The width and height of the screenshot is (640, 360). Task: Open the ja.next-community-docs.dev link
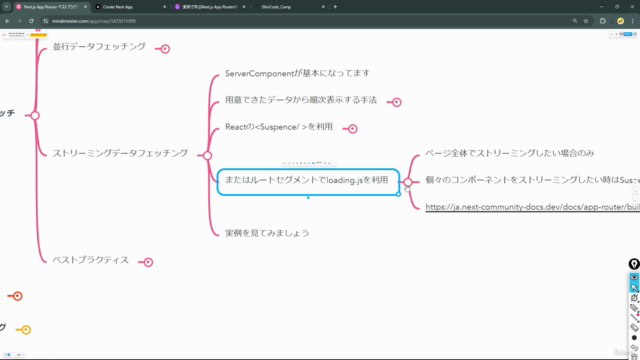[x=532, y=207]
